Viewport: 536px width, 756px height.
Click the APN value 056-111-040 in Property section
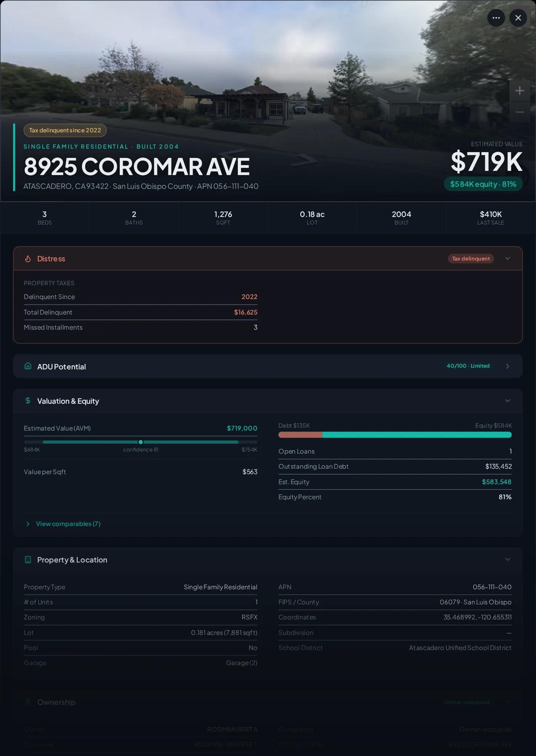(492, 587)
